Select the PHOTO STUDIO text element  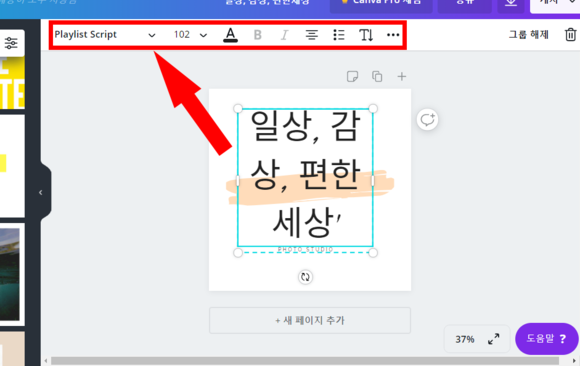click(x=306, y=250)
